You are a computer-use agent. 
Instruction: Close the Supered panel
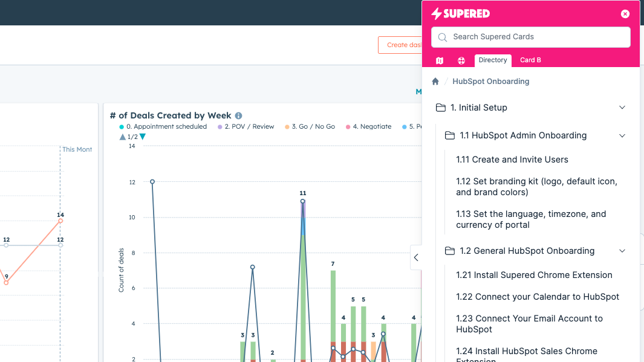[x=625, y=14]
